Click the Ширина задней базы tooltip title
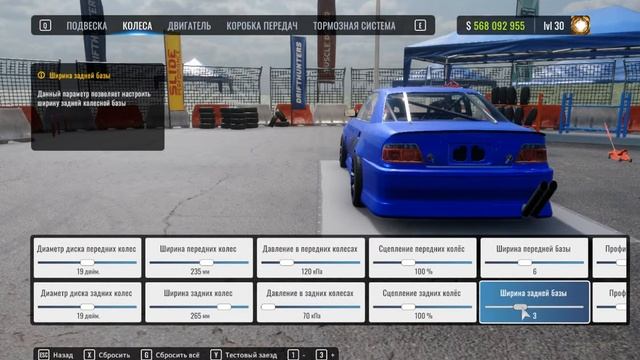The height and width of the screenshot is (360, 640). coord(80,76)
